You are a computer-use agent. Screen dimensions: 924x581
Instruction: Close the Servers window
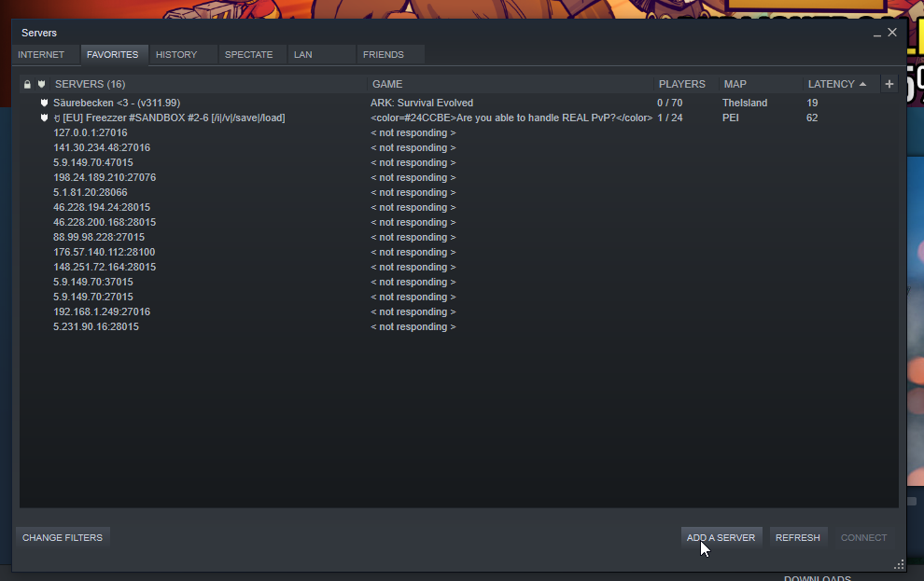tap(892, 33)
